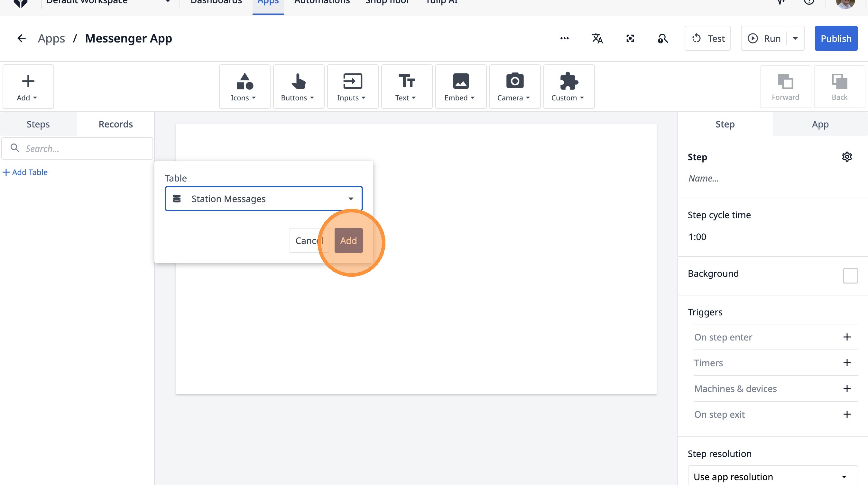
Task: Click the Publish button
Action: coord(836,38)
